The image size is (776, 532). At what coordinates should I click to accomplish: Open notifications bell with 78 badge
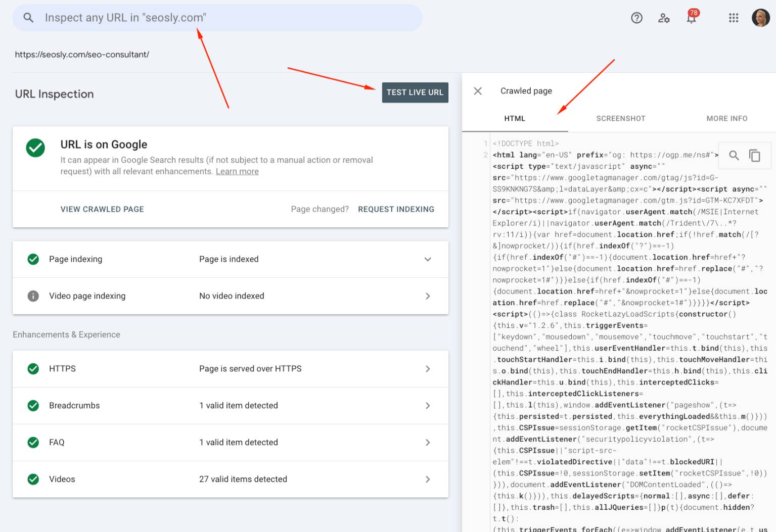692,17
